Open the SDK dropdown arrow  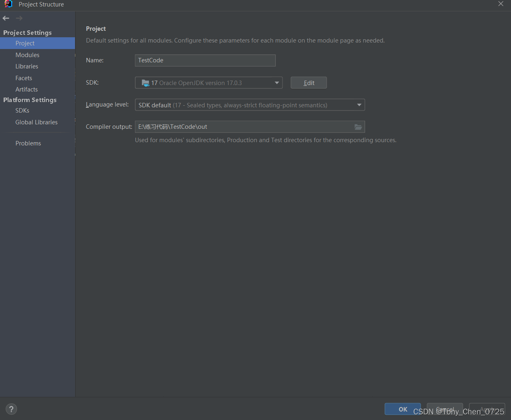277,83
